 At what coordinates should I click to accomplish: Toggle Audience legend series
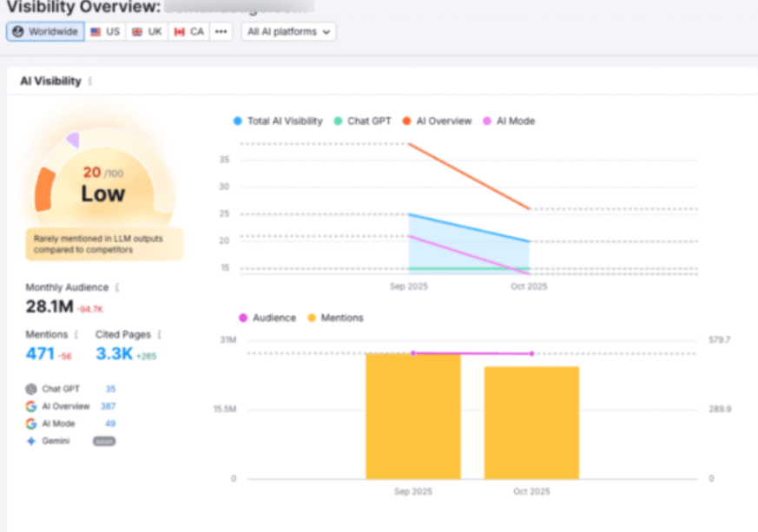[267, 318]
